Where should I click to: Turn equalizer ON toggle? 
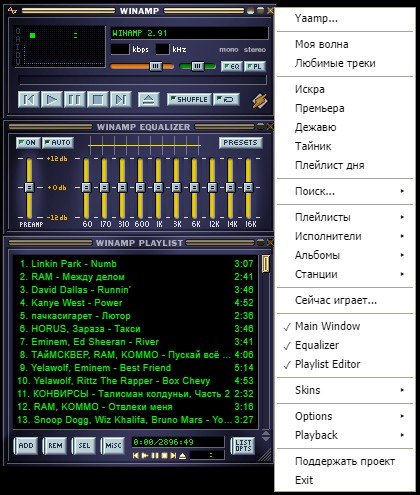click(x=28, y=143)
